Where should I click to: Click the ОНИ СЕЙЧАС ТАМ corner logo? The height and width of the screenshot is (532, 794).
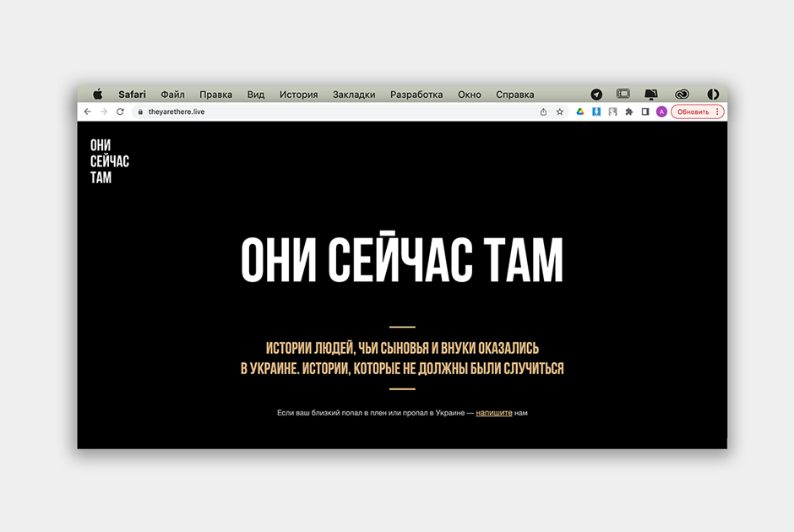point(109,161)
